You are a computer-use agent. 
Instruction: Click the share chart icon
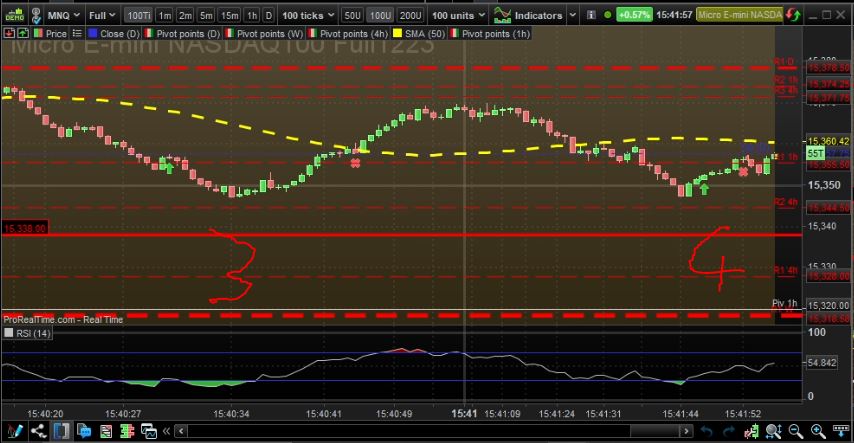coord(38,431)
